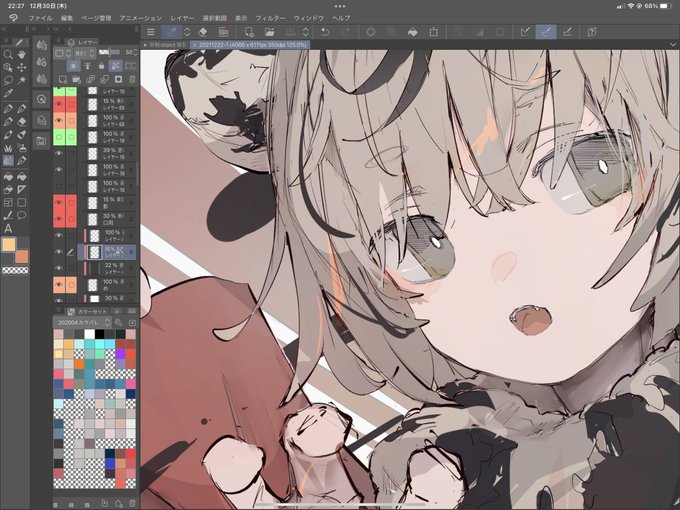Select the main drawing color swatch

coord(9,244)
